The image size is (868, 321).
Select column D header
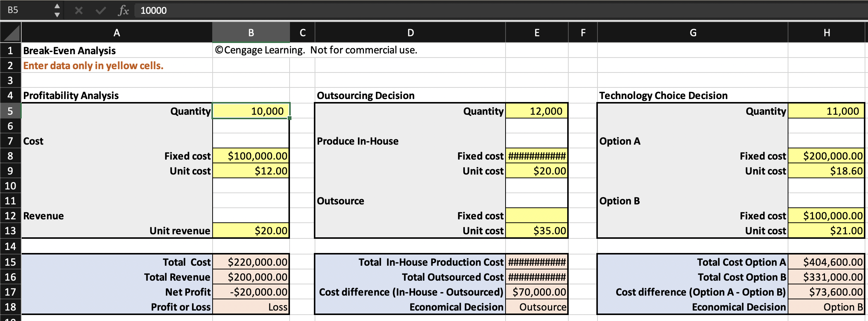coord(410,33)
